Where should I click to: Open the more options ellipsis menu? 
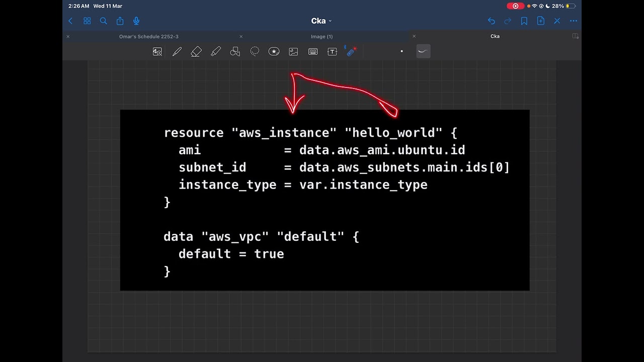[x=574, y=21]
